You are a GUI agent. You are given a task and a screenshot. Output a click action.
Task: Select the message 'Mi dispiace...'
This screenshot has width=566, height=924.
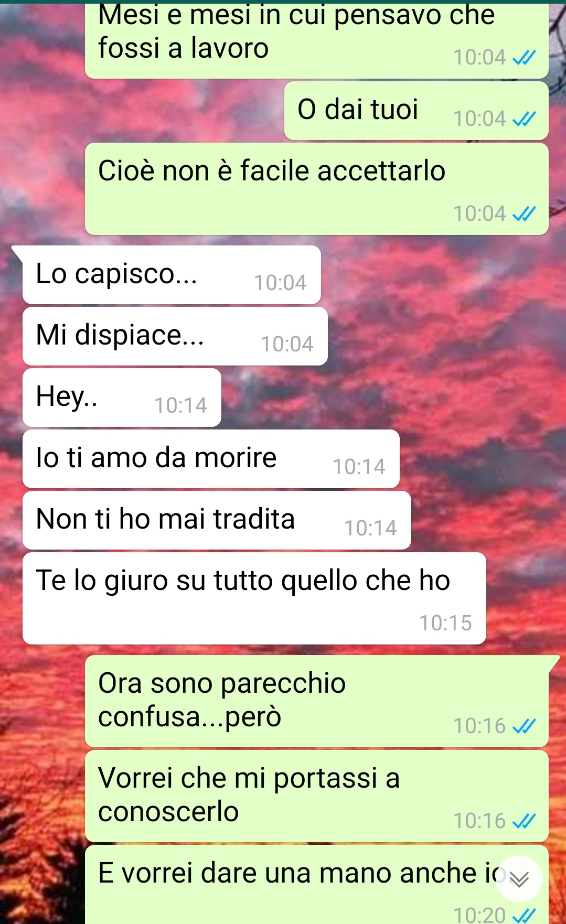pyautogui.click(x=175, y=336)
